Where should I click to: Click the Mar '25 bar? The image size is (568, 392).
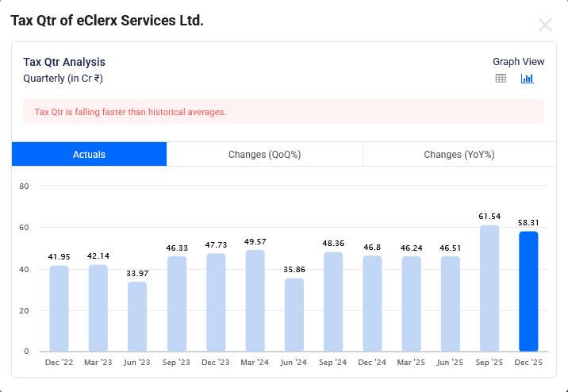click(x=411, y=304)
